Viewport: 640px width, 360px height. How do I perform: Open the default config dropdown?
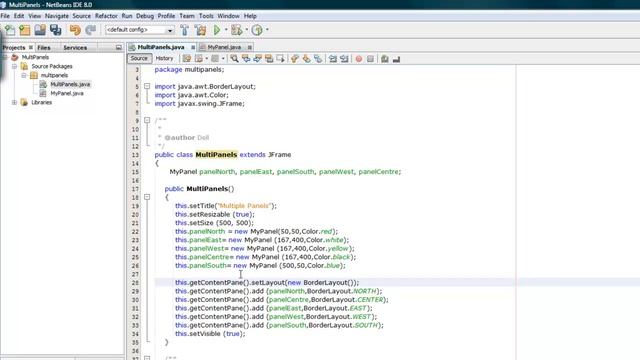click(x=170, y=30)
